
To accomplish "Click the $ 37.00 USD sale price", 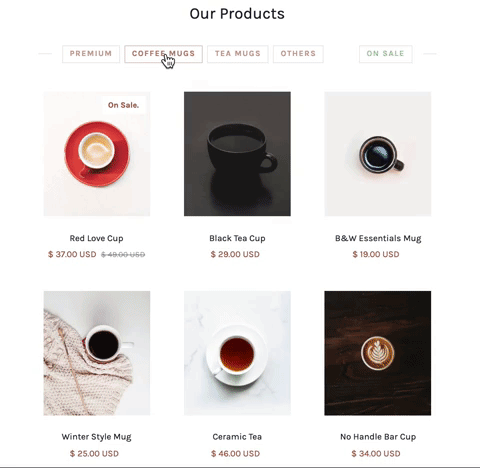I will tap(72, 254).
